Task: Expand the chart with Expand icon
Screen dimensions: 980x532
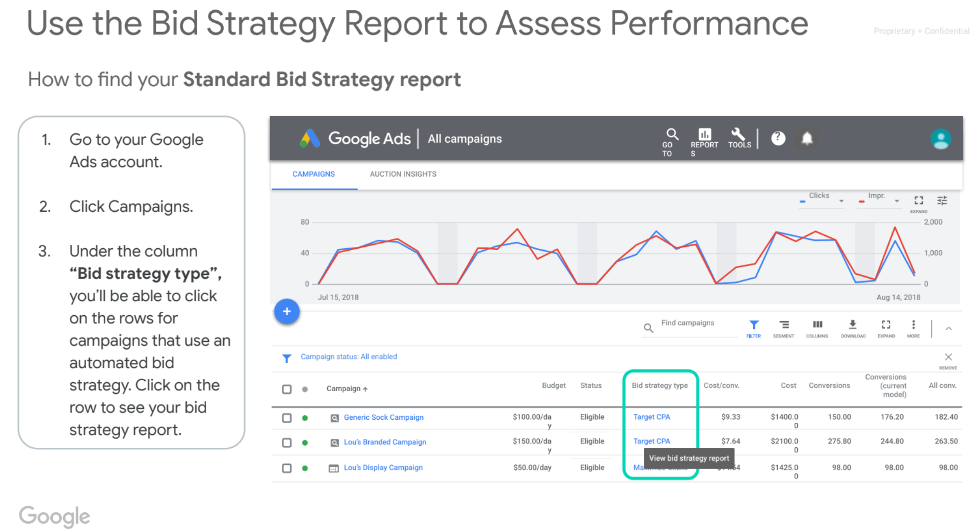Action: (x=918, y=200)
